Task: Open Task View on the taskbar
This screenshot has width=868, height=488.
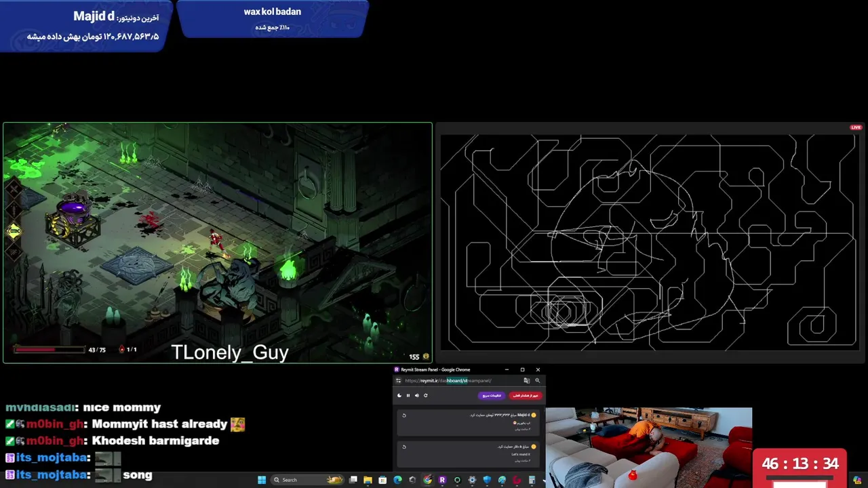Action: (x=353, y=480)
